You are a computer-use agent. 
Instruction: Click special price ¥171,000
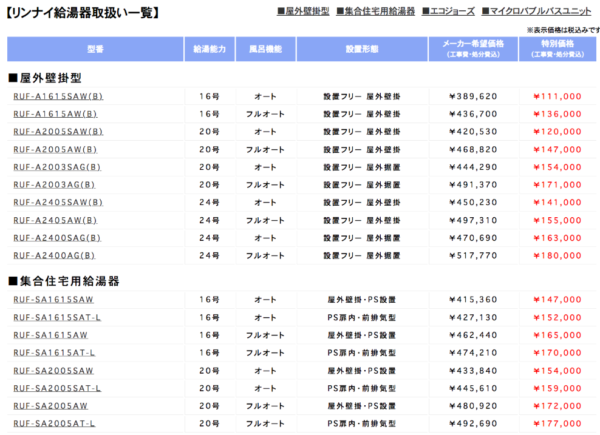click(558, 185)
